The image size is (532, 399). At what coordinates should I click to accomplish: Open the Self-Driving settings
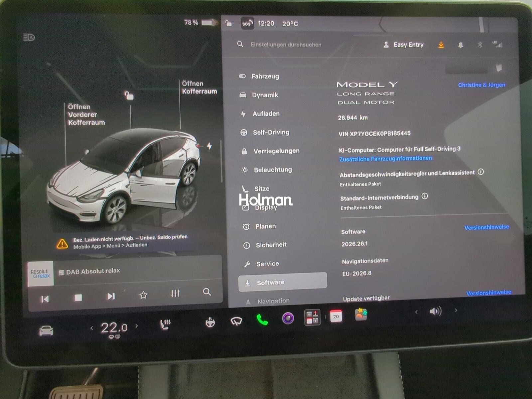pyautogui.click(x=265, y=132)
